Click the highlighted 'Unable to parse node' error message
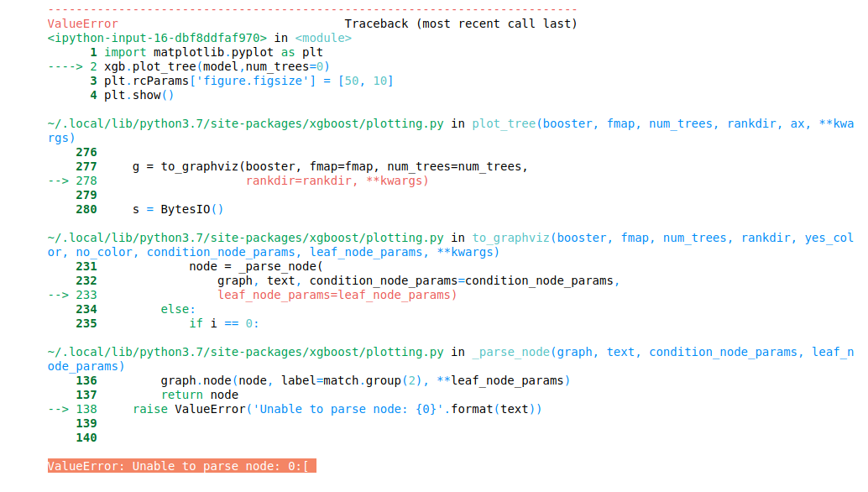868x492 pixels. [181, 466]
